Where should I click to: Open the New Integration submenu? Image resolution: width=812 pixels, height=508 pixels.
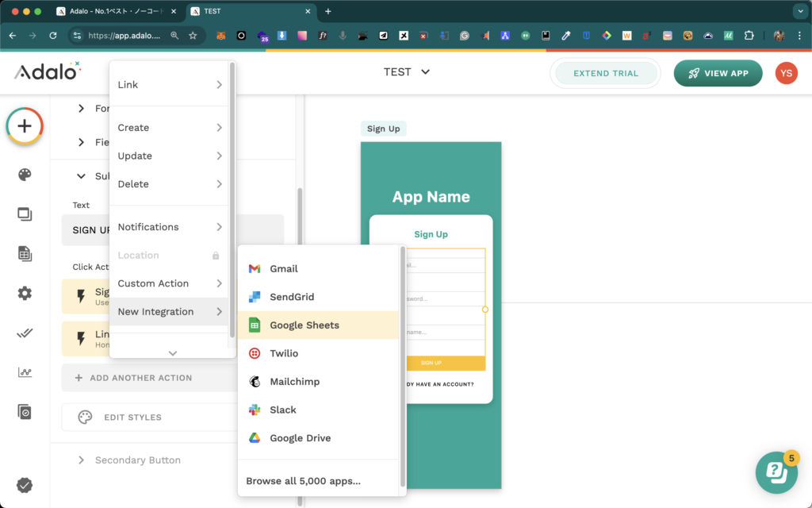pos(169,311)
